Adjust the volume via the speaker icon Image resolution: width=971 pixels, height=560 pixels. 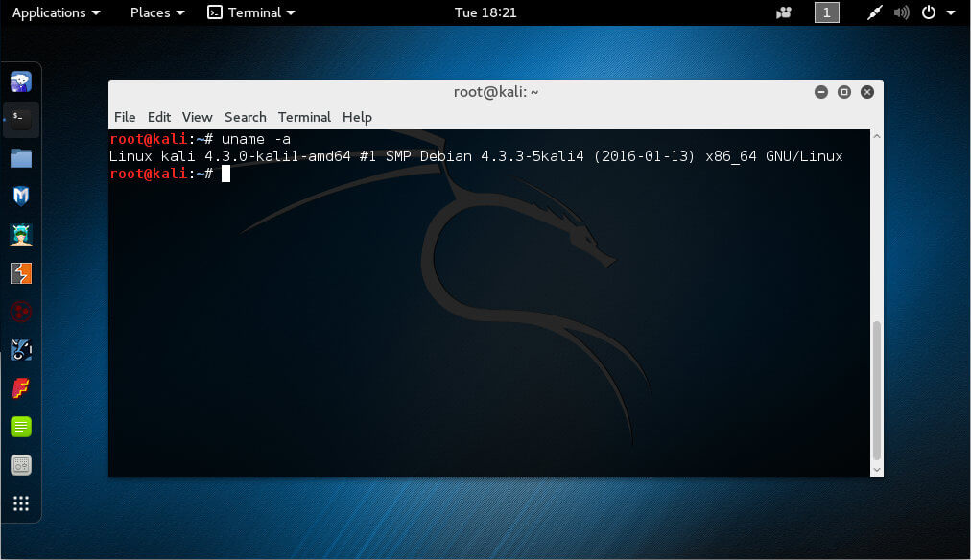[x=900, y=12]
